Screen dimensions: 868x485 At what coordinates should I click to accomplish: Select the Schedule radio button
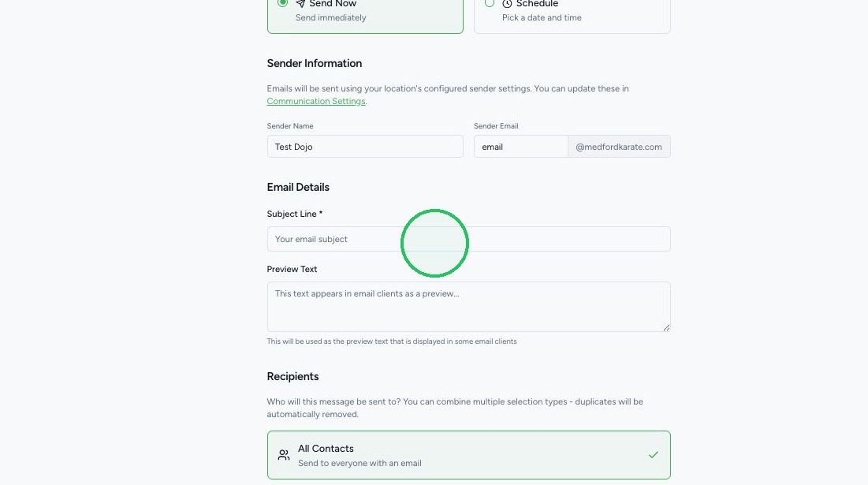490,3
